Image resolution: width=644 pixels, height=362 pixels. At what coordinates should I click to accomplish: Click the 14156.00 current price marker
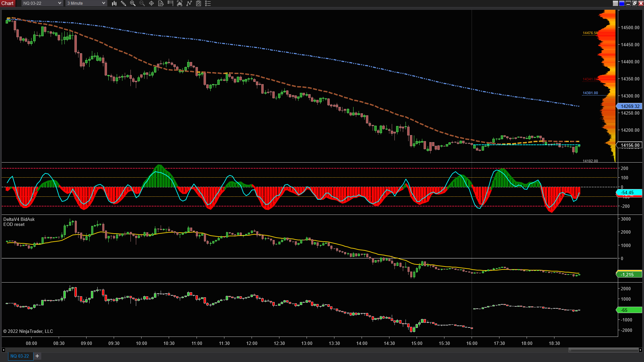pos(629,145)
